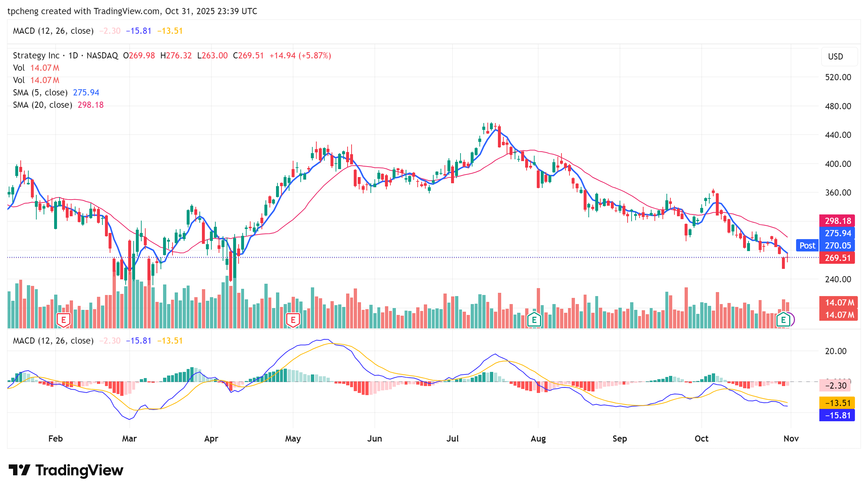Click the red earnings E marker near May
Screen dimensions: 868x492
coord(293,320)
